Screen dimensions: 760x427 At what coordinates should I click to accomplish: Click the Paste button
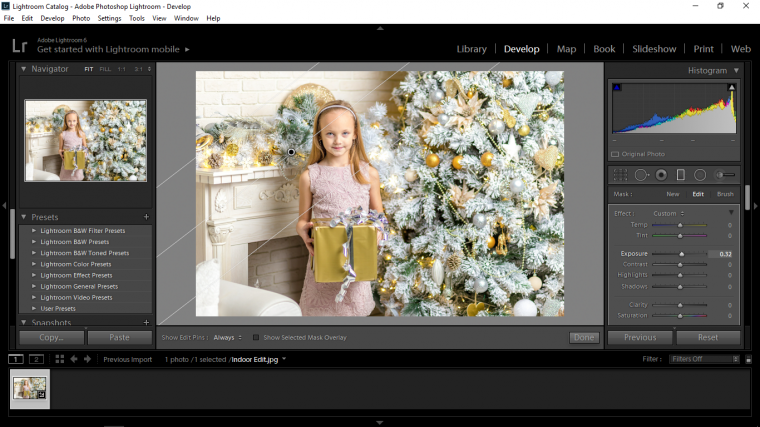point(119,337)
